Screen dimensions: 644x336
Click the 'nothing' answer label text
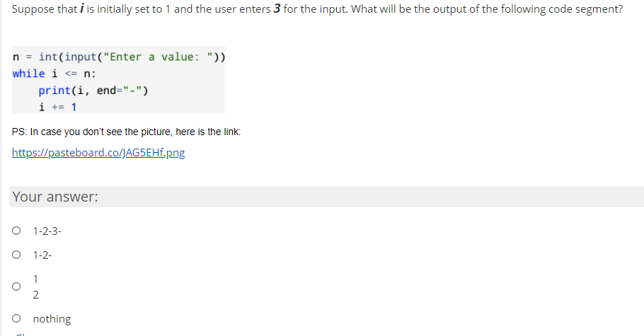tap(52, 319)
